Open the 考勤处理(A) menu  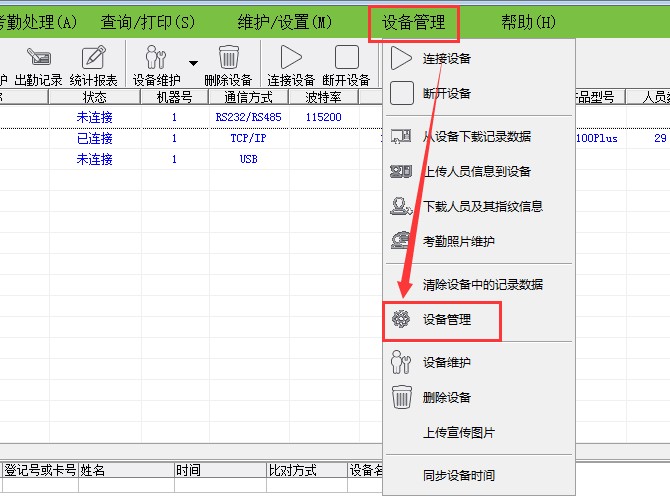pos(38,22)
